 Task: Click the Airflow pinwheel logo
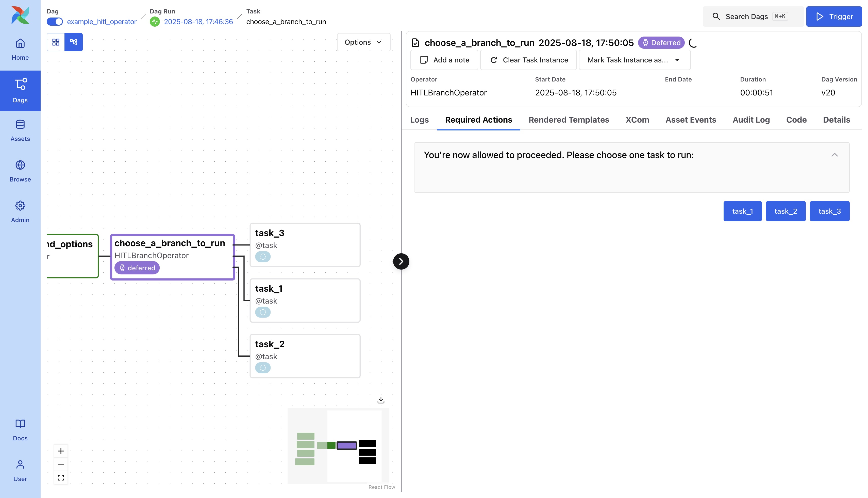pyautogui.click(x=20, y=15)
